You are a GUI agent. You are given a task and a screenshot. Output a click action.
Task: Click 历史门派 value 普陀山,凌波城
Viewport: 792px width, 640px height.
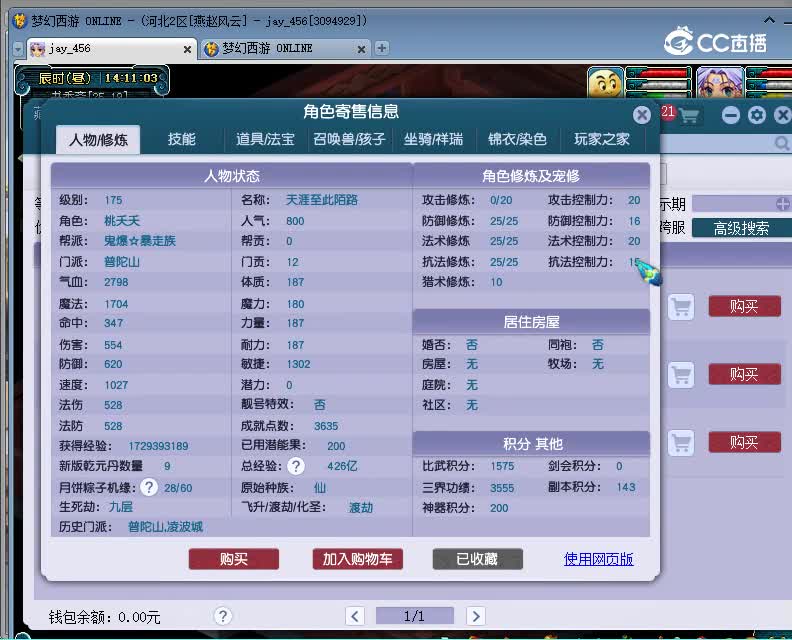166,527
